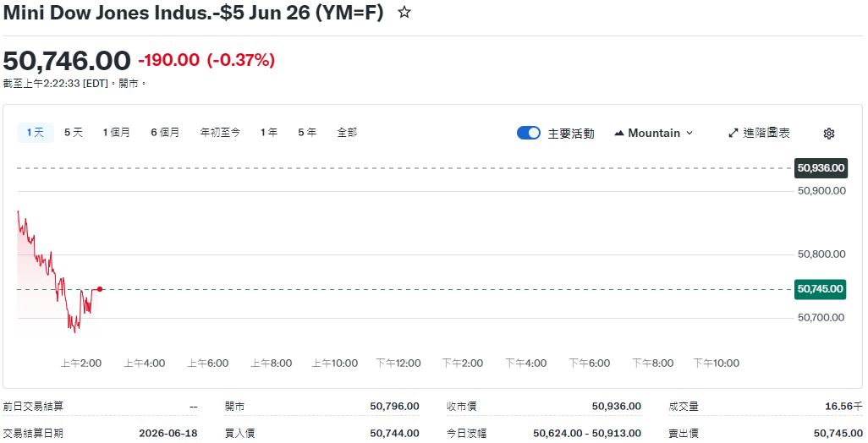
Task: Expand the Mountain chart type dropdown
Action: 654,133
